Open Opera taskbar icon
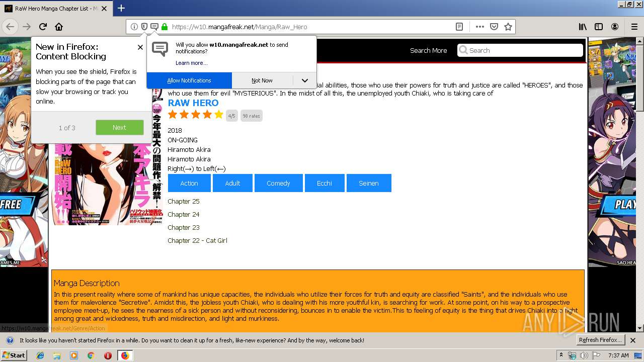Screen dimensions: 644x362 (108, 355)
